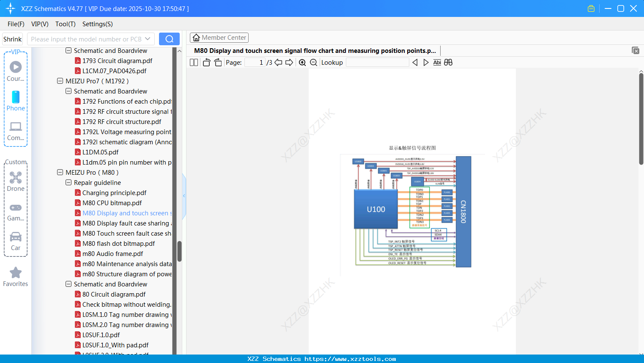Click the yellow VIP store icon in title bar
Screen dimensions: 644x363
pyautogui.click(x=591, y=8)
